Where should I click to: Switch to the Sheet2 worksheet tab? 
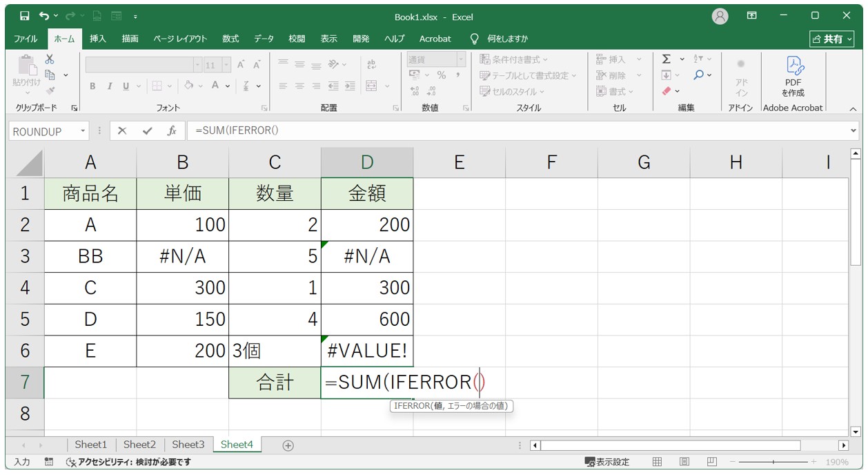[x=139, y=445]
